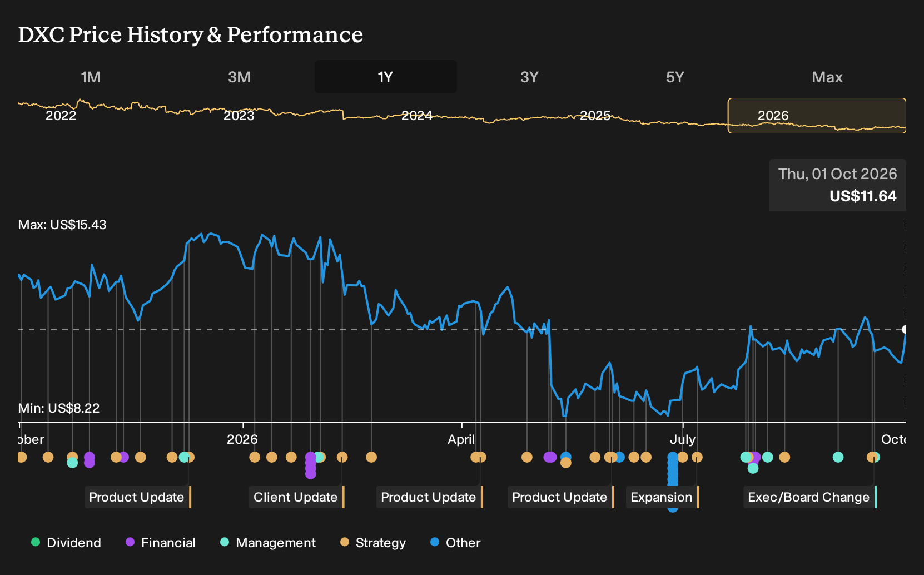Jump to 2023 in the overview chart
The width and height of the screenshot is (924, 575).
click(x=239, y=116)
